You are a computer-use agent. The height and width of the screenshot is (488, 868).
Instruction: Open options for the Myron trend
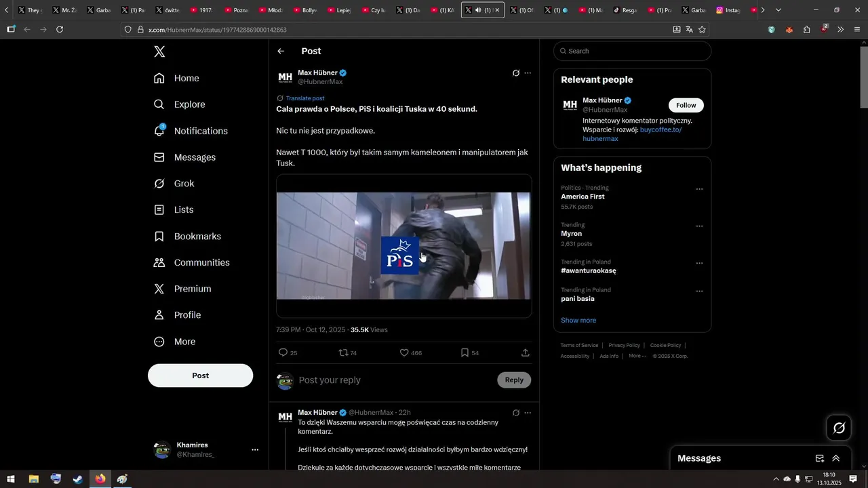(699, 226)
